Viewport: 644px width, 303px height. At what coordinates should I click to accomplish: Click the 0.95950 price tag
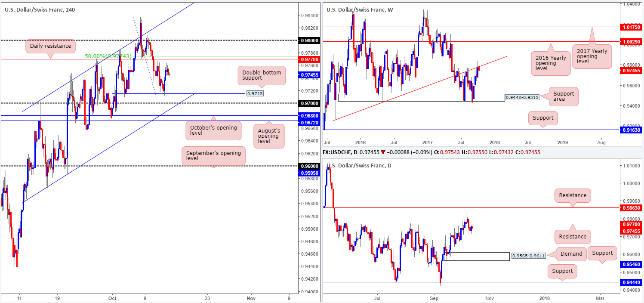coord(308,172)
